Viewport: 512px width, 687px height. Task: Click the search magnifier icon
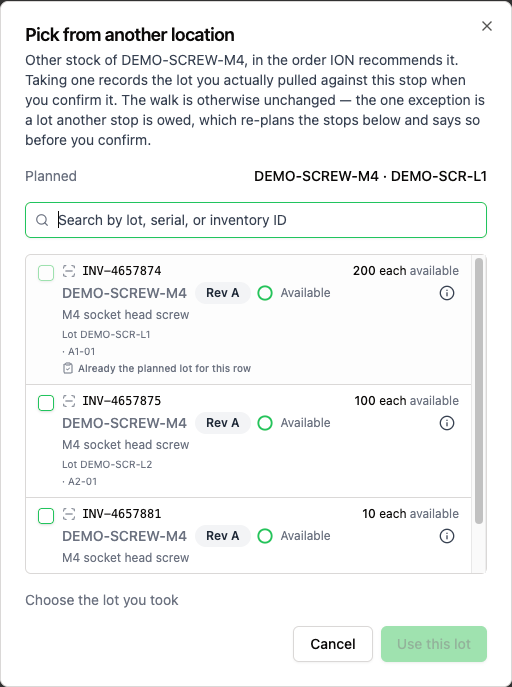(42, 220)
